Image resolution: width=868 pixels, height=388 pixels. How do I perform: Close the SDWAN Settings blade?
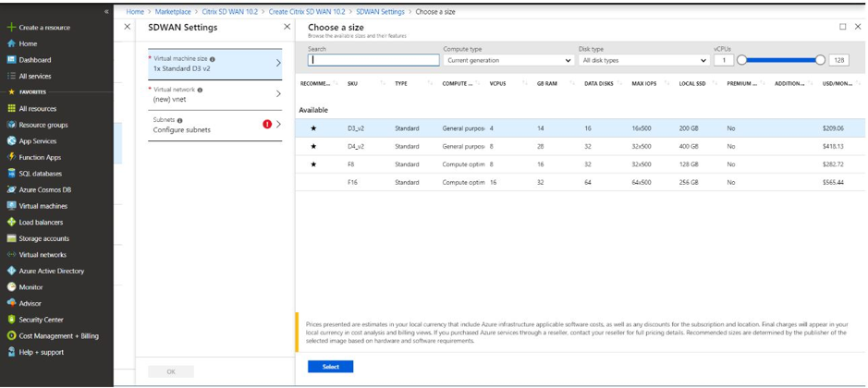click(287, 27)
